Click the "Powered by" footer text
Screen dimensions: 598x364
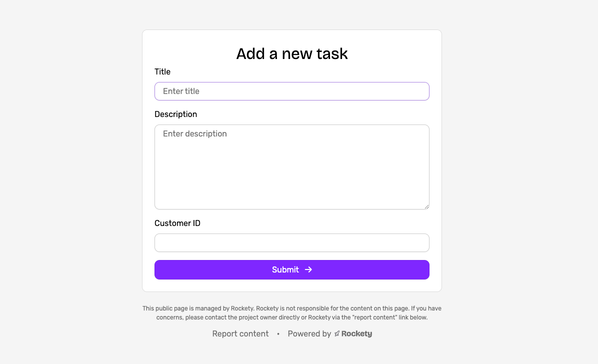click(x=309, y=333)
